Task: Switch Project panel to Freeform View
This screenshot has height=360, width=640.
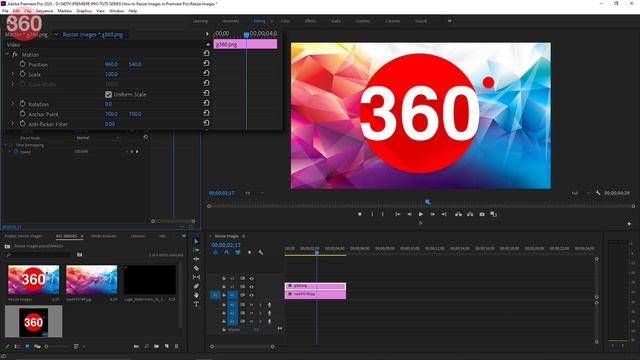Action: [x=37, y=346]
